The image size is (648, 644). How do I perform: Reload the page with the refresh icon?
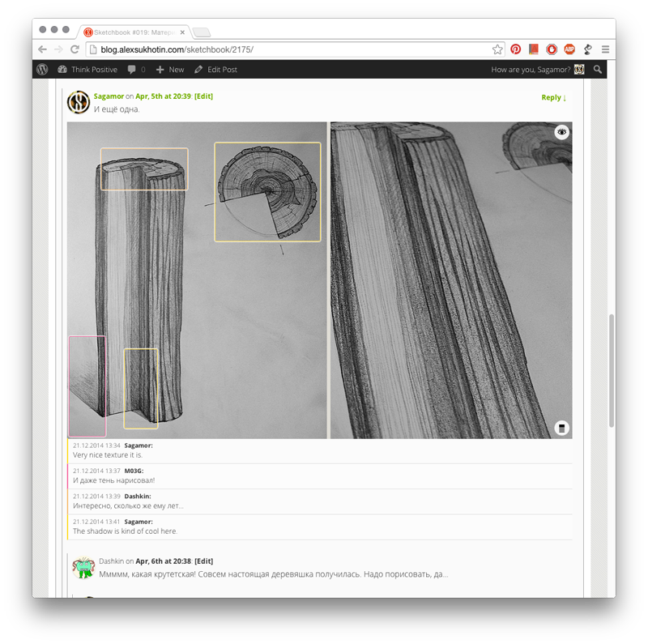[75, 49]
